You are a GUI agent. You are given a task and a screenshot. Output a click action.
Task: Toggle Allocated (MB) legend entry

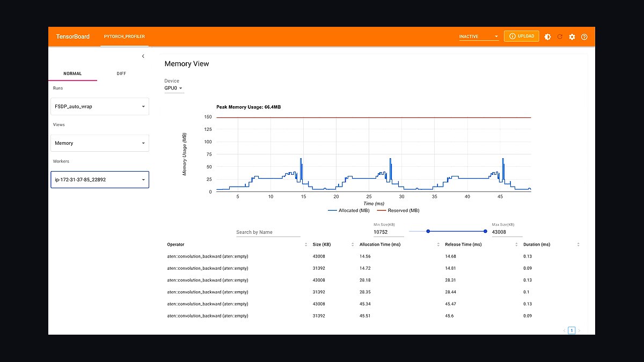348,211
